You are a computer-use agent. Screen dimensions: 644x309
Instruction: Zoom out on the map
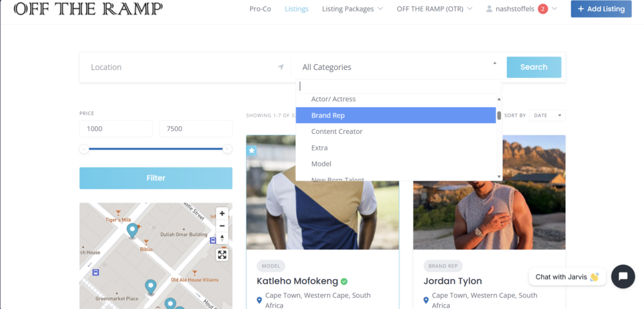point(222,225)
